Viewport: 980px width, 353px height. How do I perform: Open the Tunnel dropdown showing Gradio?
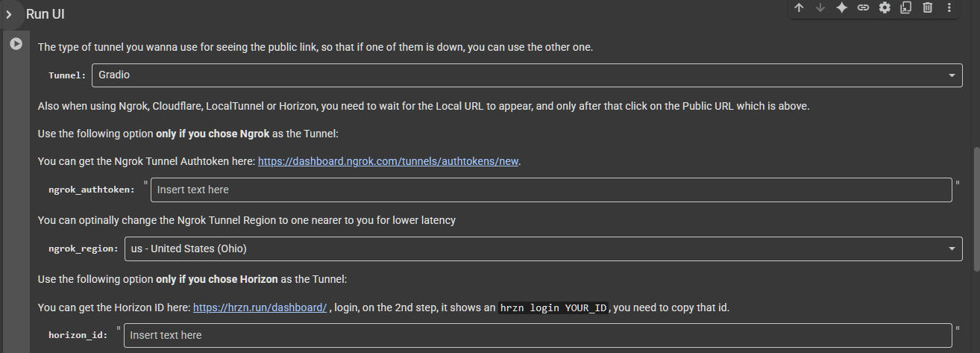527,75
